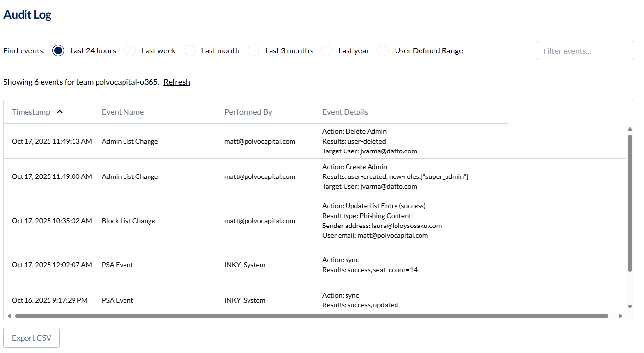This screenshot has width=644, height=353.
Task: Select the Last week radio option
Action: (130, 50)
